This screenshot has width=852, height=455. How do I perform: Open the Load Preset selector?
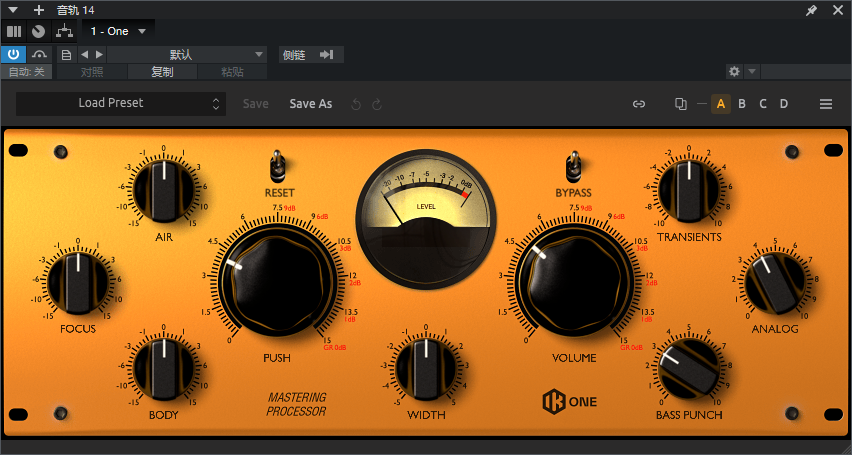point(121,103)
